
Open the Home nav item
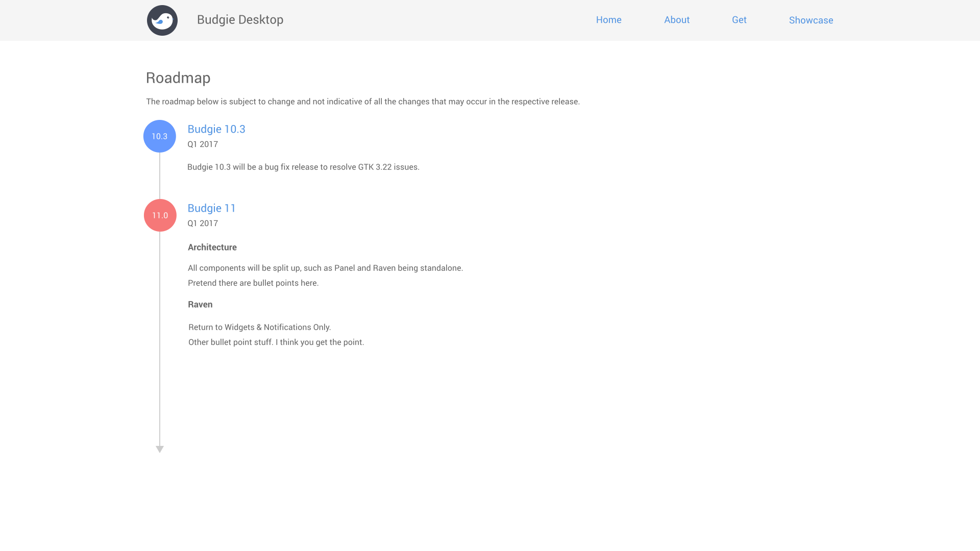tap(608, 20)
